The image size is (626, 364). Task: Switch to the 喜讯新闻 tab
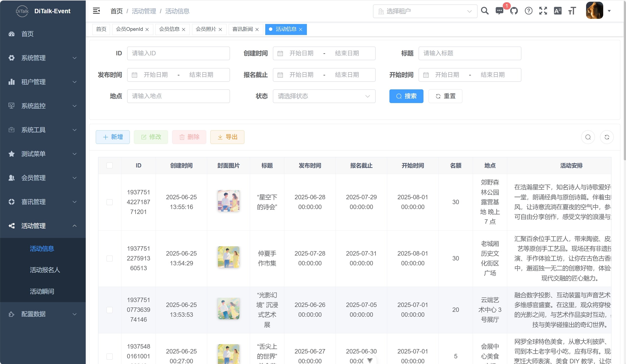tap(242, 29)
